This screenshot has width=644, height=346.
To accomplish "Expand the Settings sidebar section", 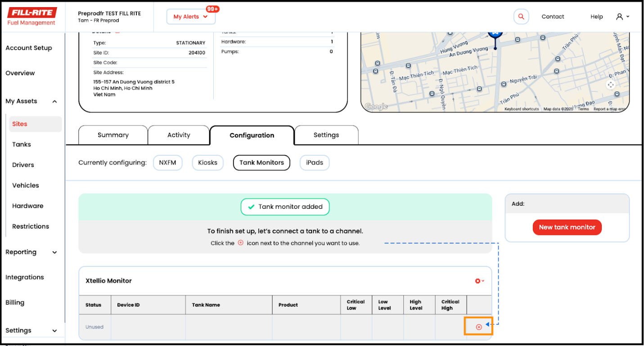I will (x=54, y=331).
